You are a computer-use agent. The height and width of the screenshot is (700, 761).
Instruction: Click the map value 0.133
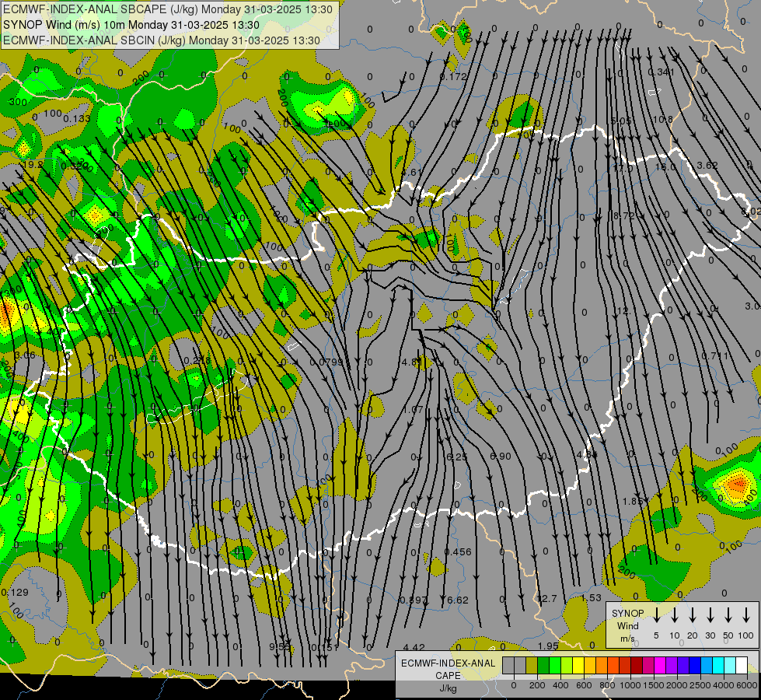click(77, 118)
